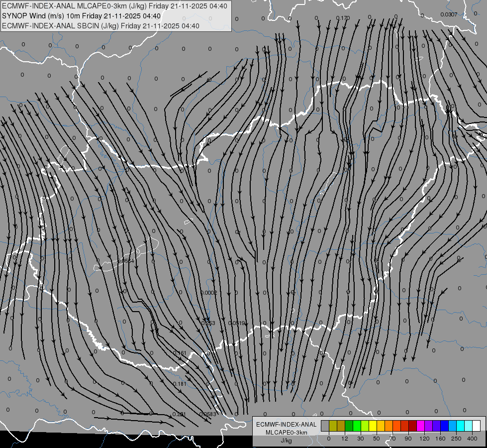Click the map value 0.0564 by lake outline

pos(125,261)
